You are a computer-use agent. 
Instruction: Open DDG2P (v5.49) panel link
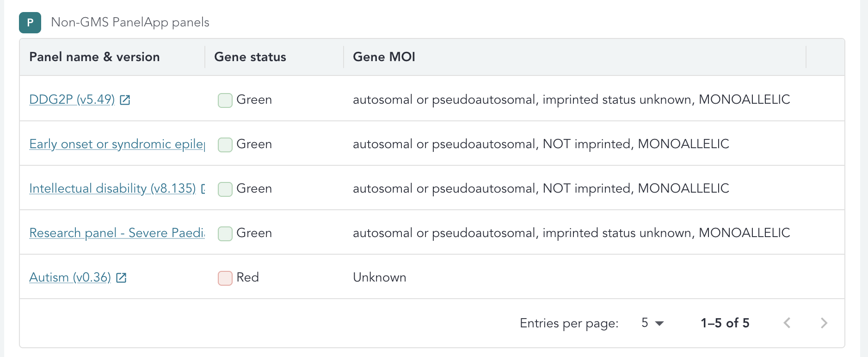[72, 100]
